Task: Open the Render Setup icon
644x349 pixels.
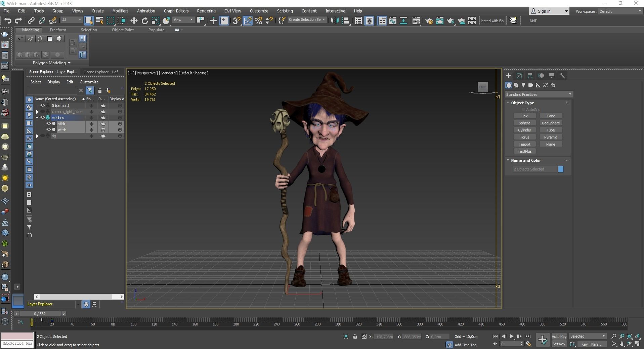Action: (429, 21)
